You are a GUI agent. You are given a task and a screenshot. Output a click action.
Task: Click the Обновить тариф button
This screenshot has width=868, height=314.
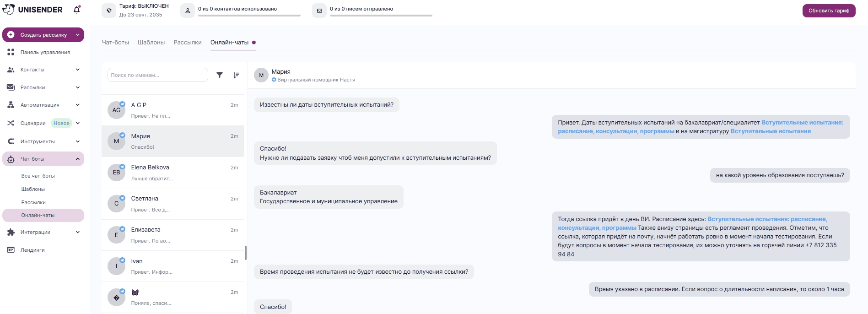click(x=829, y=11)
